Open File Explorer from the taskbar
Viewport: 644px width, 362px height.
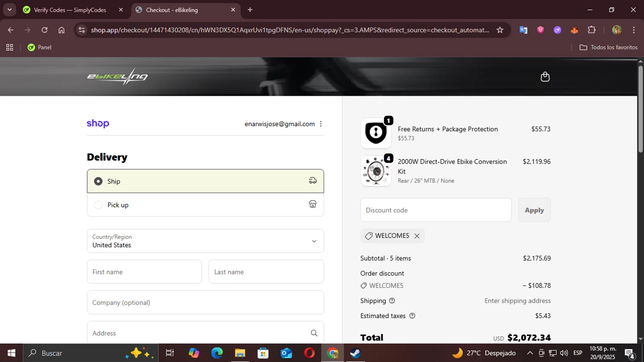pyautogui.click(x=240, y=353)
